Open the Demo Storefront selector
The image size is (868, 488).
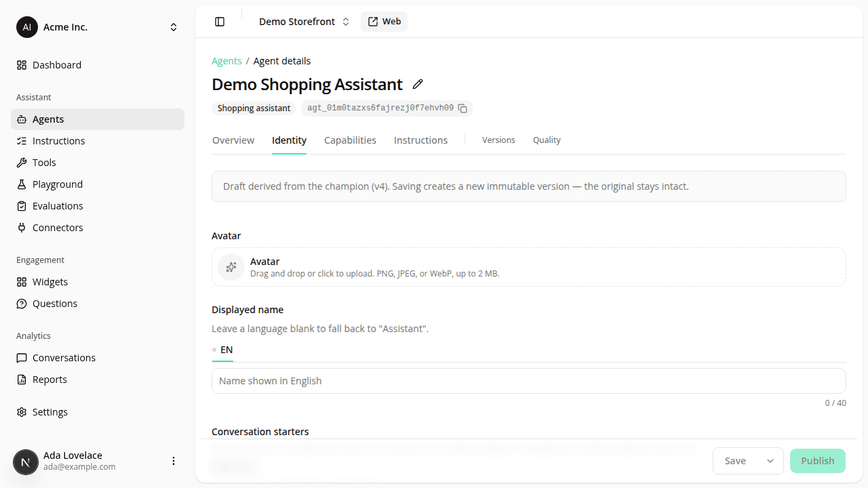coord(304,22)
